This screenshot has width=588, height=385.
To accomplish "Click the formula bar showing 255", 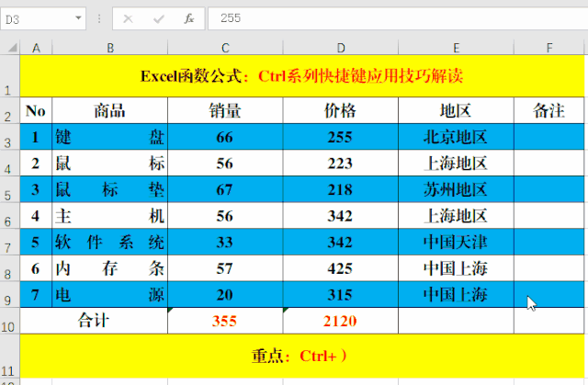I will coord(398,18).
